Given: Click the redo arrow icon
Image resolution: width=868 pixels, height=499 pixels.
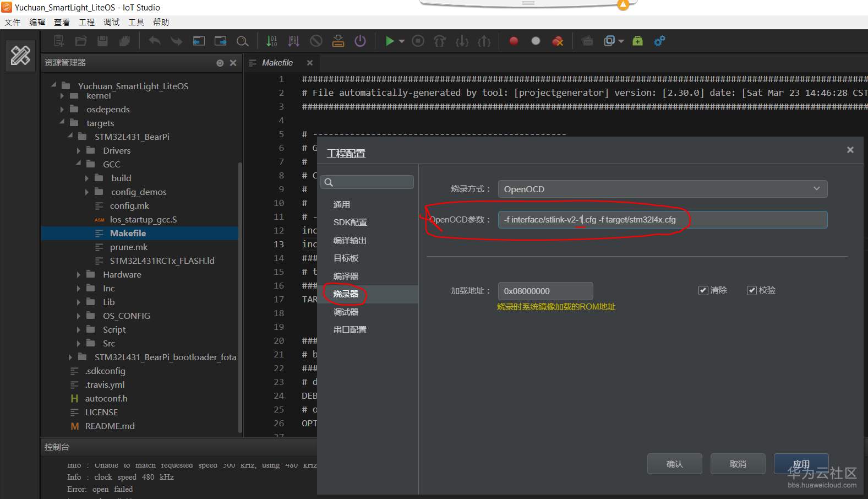Looking at the screenshot, I should [x=176, y=41].
